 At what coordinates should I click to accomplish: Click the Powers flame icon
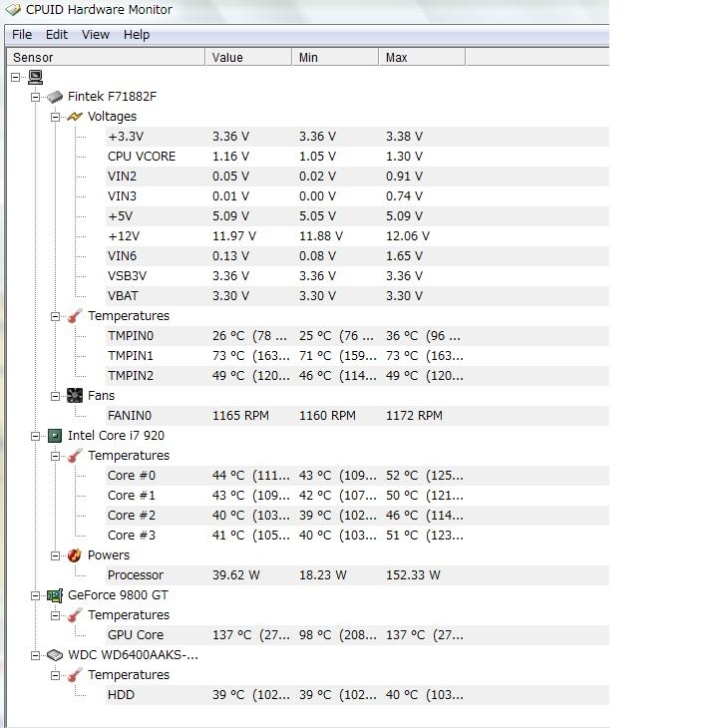pos(75,555)
